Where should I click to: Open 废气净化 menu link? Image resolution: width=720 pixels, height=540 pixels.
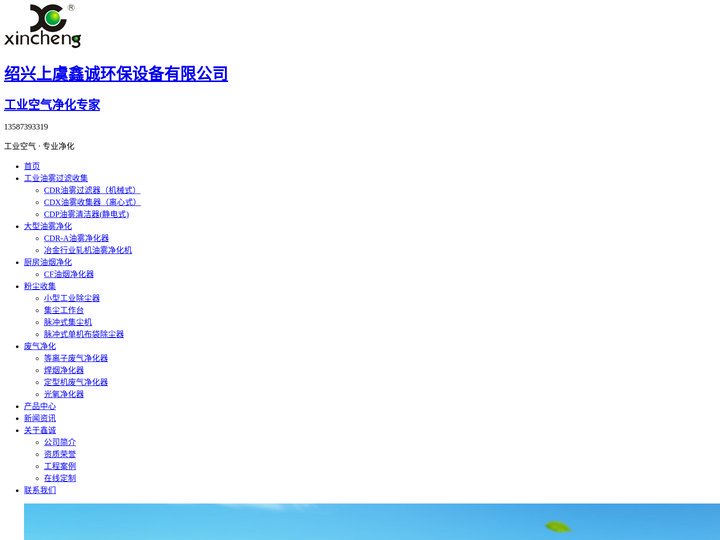[x=39, y=346]
